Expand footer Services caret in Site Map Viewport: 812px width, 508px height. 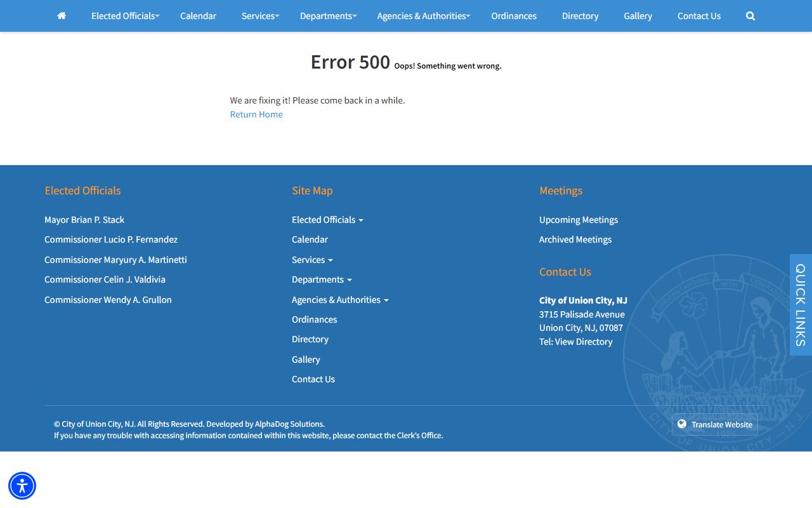click(330, 260)
